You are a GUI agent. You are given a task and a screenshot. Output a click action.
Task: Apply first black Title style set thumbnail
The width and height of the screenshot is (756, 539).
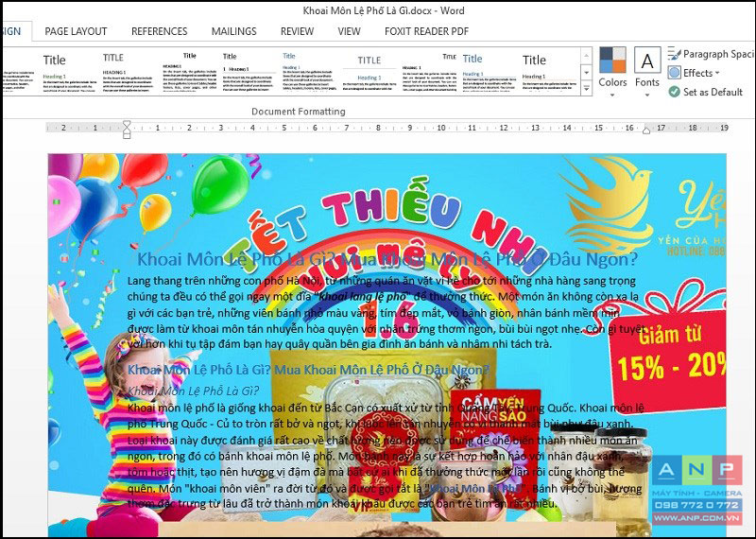[x=68, y=73]
